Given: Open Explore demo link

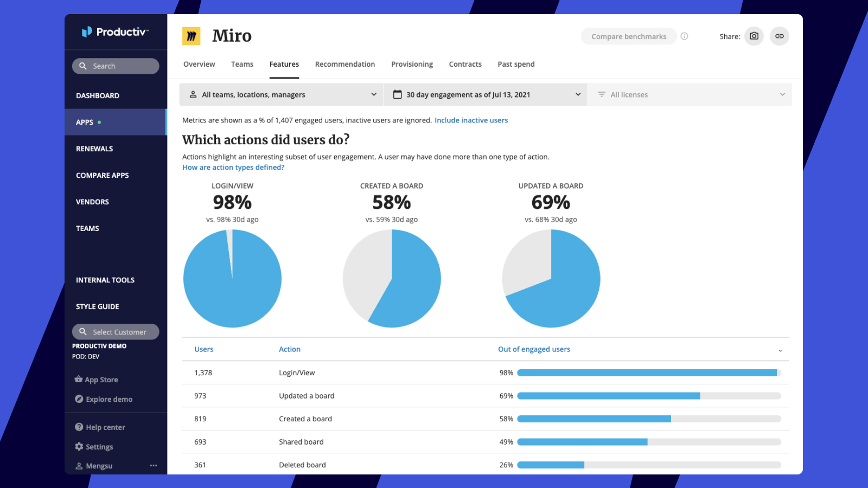Looking at the screenshot, I should click(109, 399).
